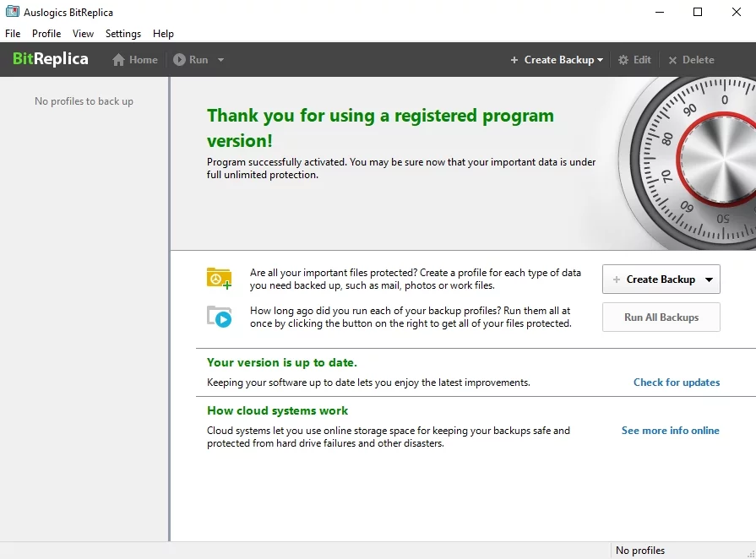756x559 pixels.
Task: Expand the Run dropdown arrow
Action: click(x=220, y=60)
